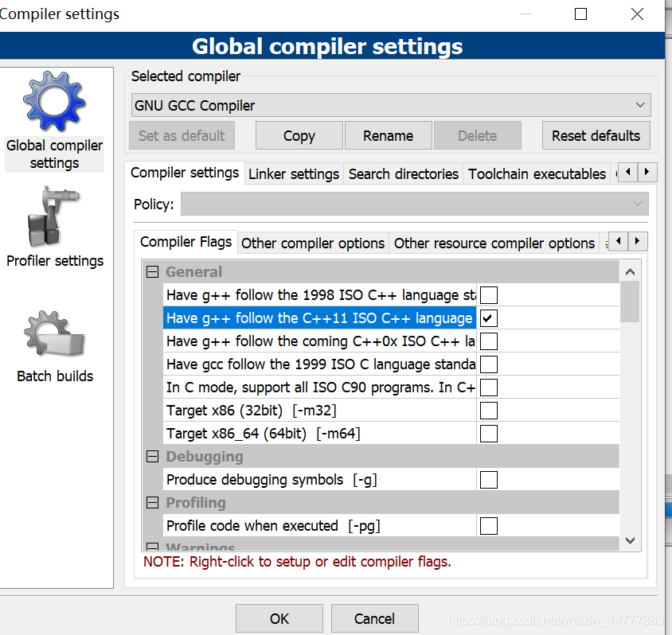672x635 pixels.
Task: Enable ISO C90 programs support checkbox
Action: (489, 388)
